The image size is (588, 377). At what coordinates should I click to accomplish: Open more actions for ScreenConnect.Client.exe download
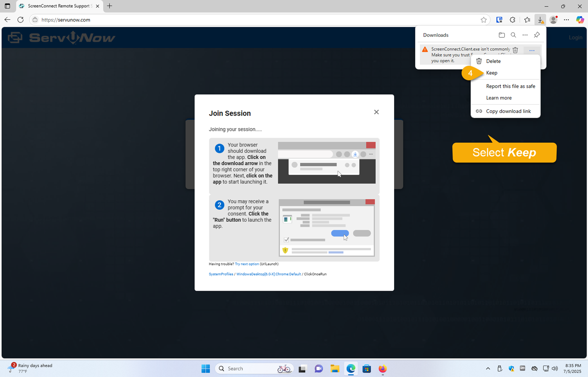coord(532,51)
